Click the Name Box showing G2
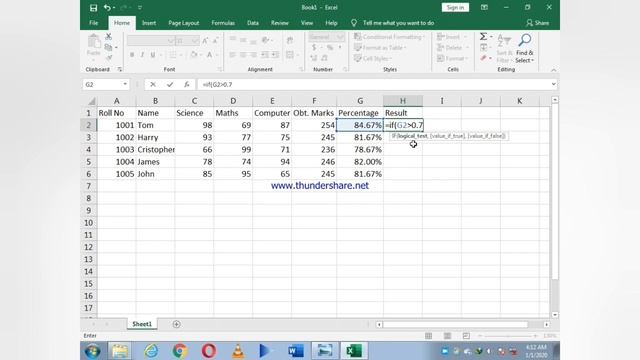The width and height of the screenshot is (640, 360). click(102, 84)
